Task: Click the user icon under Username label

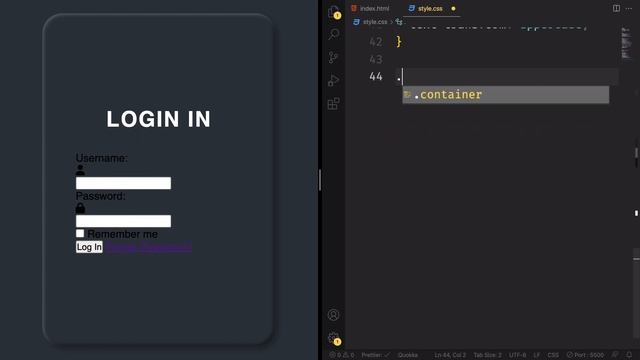Action: coord(80,170)
